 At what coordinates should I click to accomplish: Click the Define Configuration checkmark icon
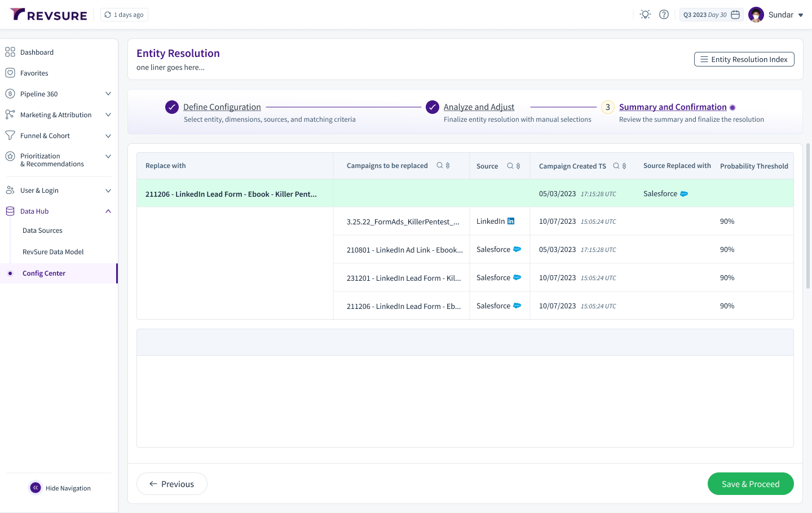click(x=172, y=107)
